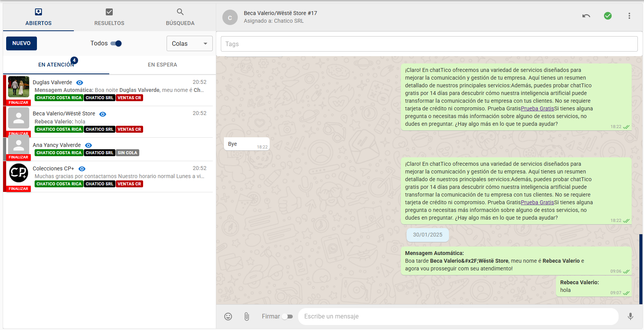The image size is (644, 330).
Task: Open the Colas dropdown
Action: coord(190,43)
